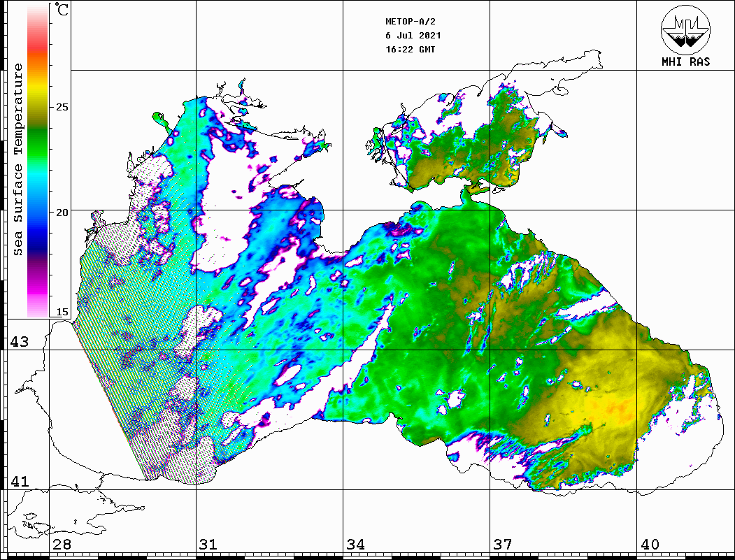Click longitude label 28
The height and width of the screenshot is (560, 735).
coord(62,545)
